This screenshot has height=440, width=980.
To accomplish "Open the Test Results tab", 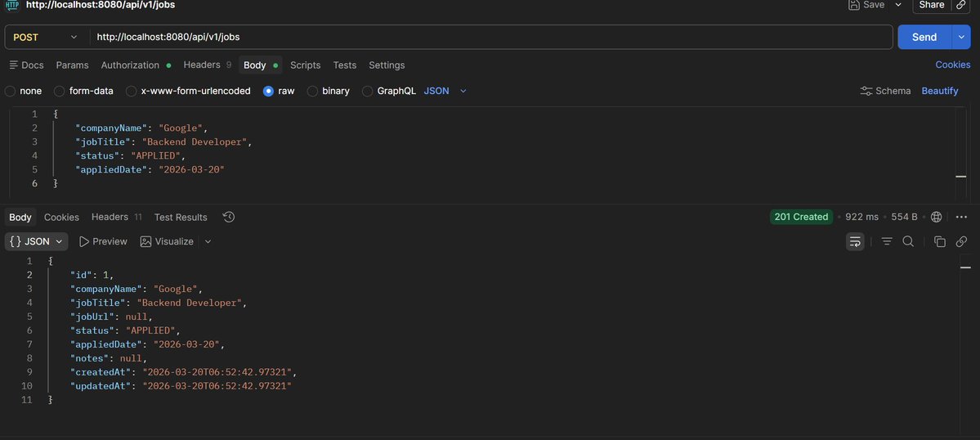I will tap(181, 217).
